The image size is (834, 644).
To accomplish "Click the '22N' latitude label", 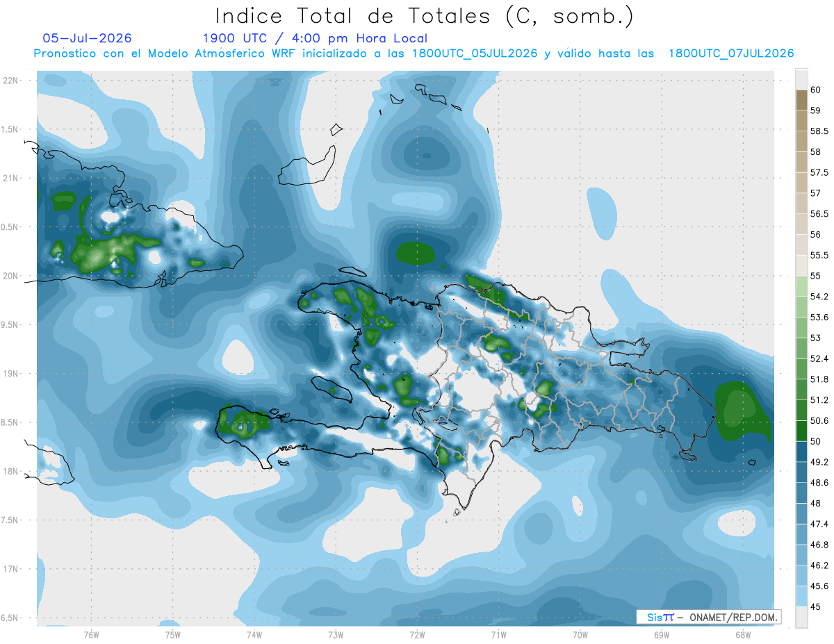I will (x=10, y=81).
